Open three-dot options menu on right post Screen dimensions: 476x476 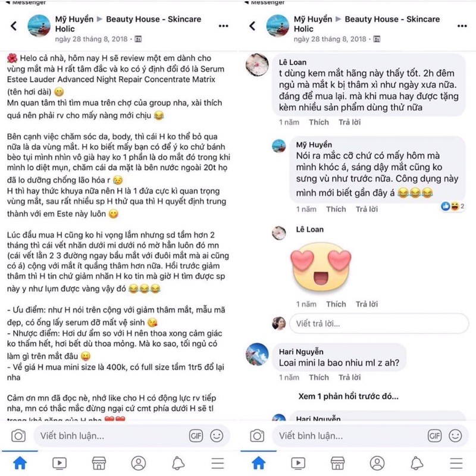pyautogui.click(x=462, y=26)
